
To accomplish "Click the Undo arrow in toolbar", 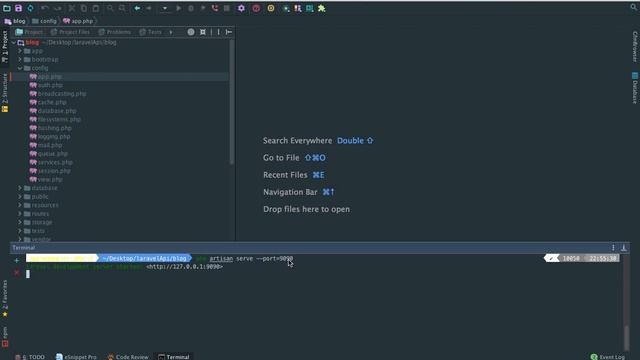I will (45, 8).
